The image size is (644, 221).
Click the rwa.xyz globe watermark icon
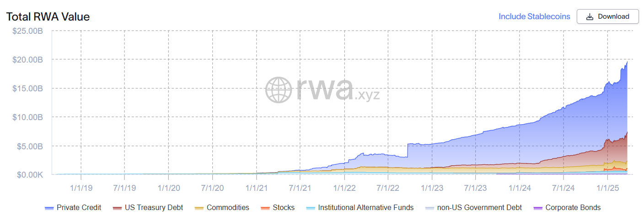tap(279, 89)
